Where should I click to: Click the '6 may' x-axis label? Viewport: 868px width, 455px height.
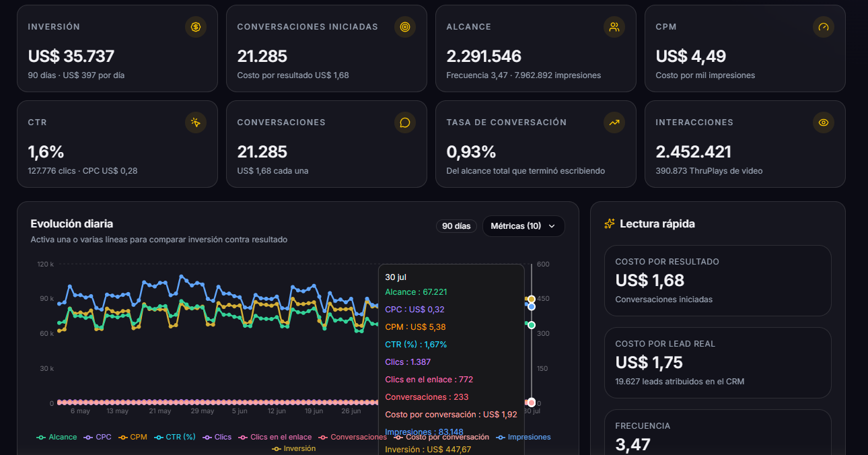[80, 411]
